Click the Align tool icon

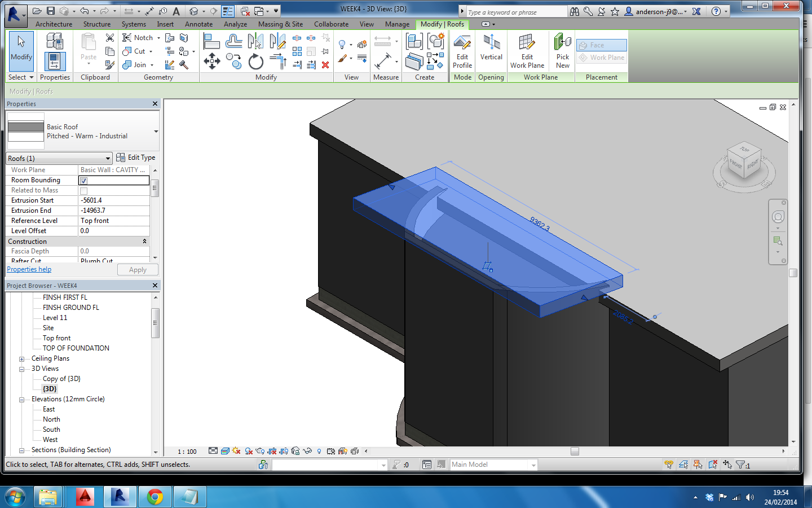(x=211, y=41)
